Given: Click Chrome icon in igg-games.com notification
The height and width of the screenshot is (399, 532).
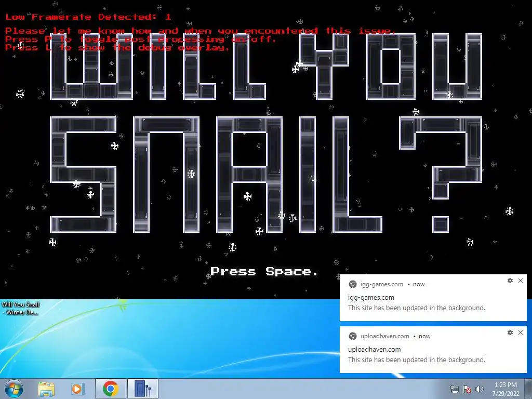Looking at the screenshot, I should tap(353, 284).
